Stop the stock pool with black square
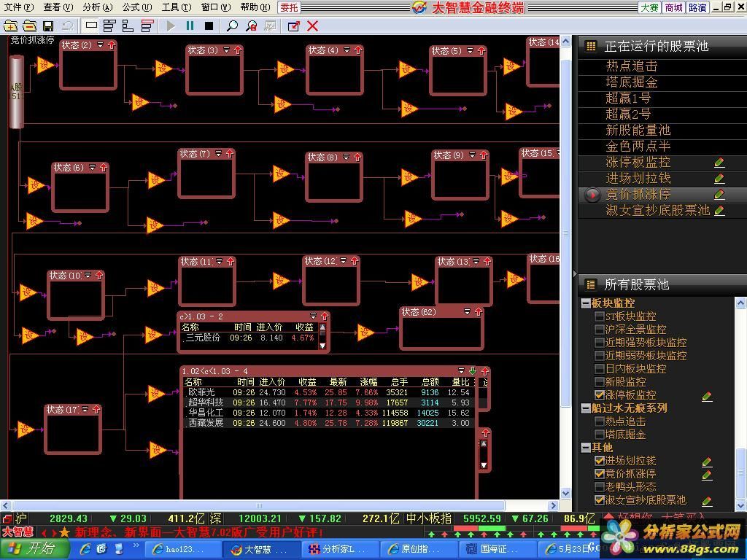Screen dimensions: 747x560 [x=209, y=26]
